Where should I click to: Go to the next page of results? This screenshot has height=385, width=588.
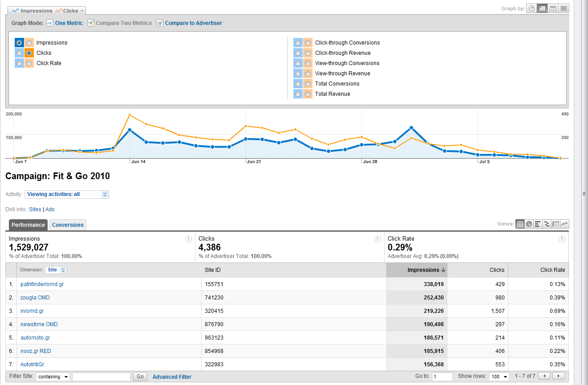[559, 377]
